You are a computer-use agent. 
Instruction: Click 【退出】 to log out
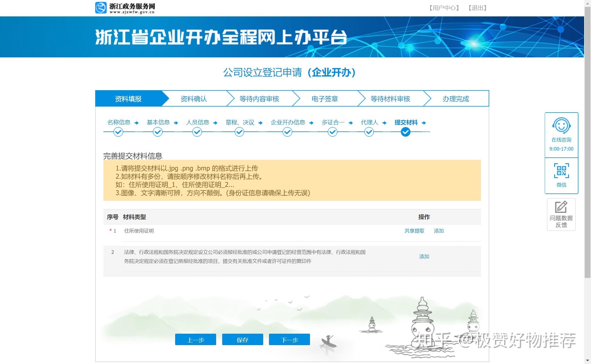(x=477, y=8)
